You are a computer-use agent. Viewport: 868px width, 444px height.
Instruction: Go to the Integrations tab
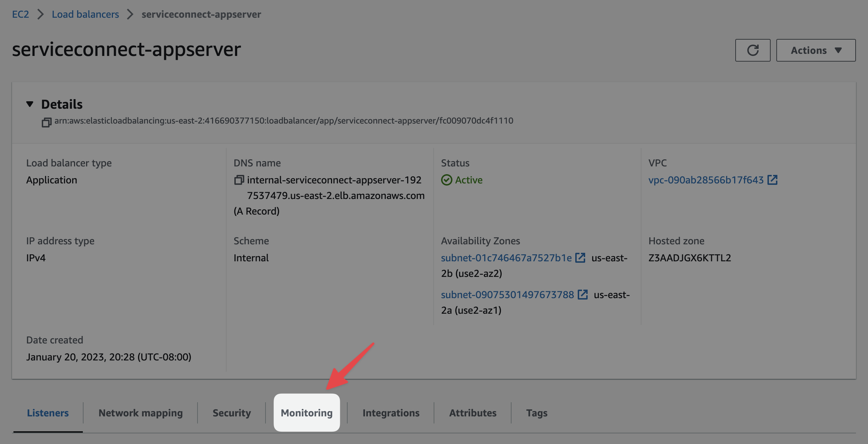391,413
